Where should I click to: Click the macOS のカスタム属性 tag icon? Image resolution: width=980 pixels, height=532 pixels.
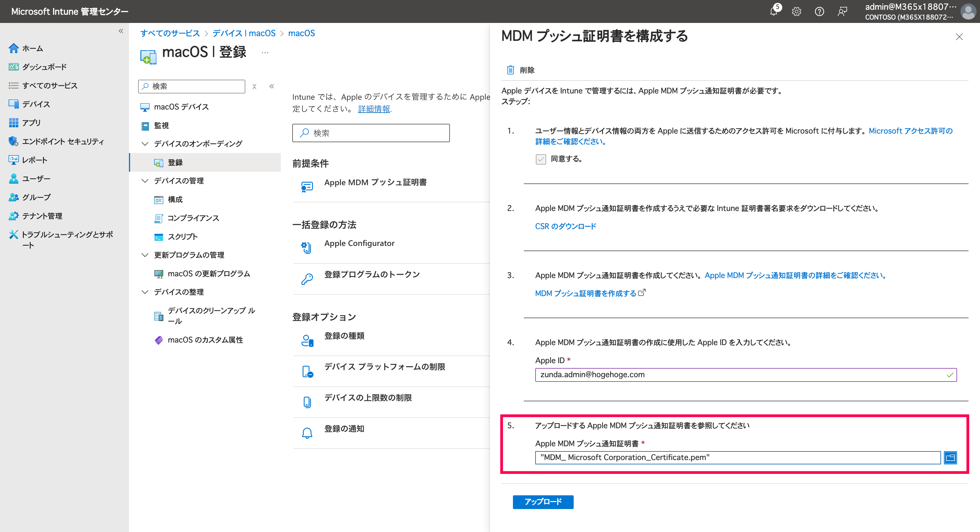tap(158, 340)
